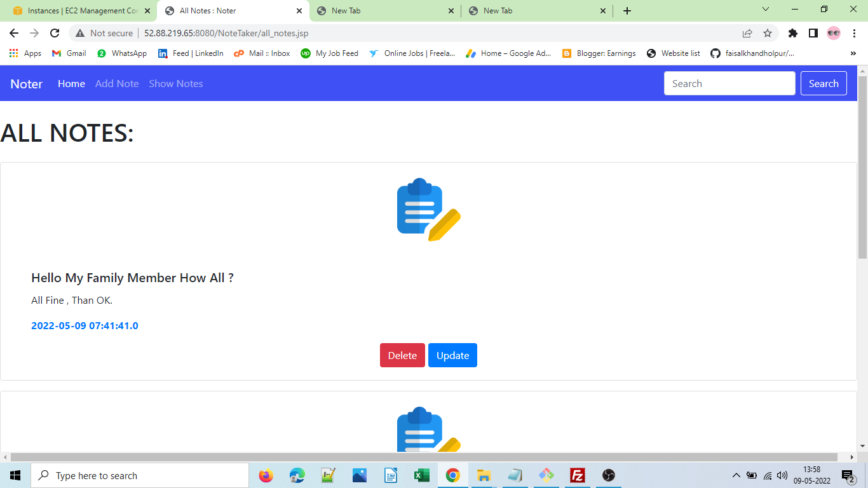Open FileZilla from the taskbar
Image resolution: width=868 pixels, height=488 pixels.
578,475
